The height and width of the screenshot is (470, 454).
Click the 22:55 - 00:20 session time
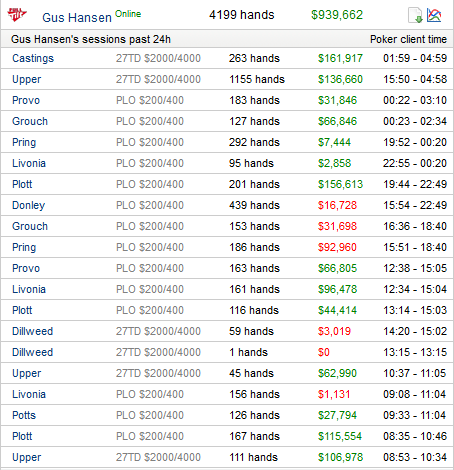coord(415,163)
